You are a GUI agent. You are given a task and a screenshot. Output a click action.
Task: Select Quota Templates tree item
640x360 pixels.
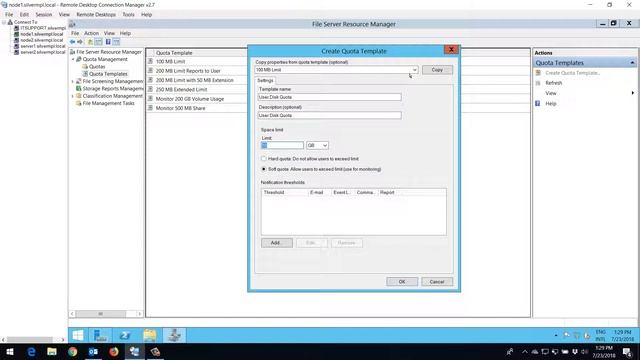[108, 74]
